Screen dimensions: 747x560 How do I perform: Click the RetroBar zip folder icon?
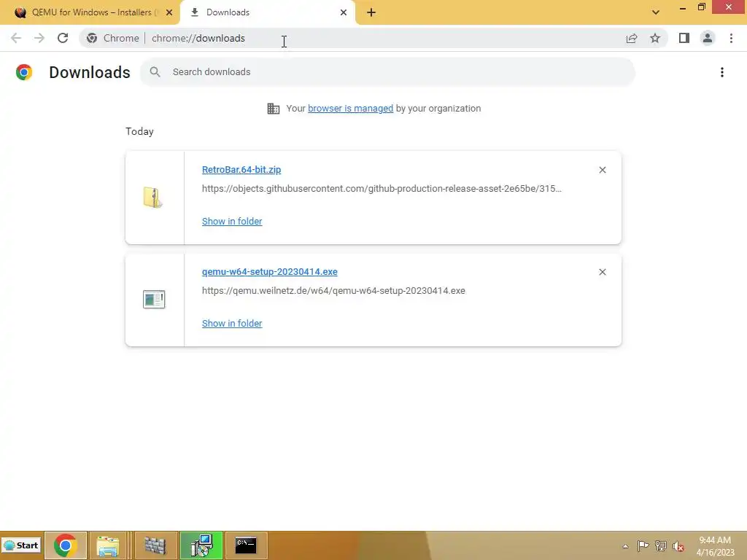click(x=153, y=198)
